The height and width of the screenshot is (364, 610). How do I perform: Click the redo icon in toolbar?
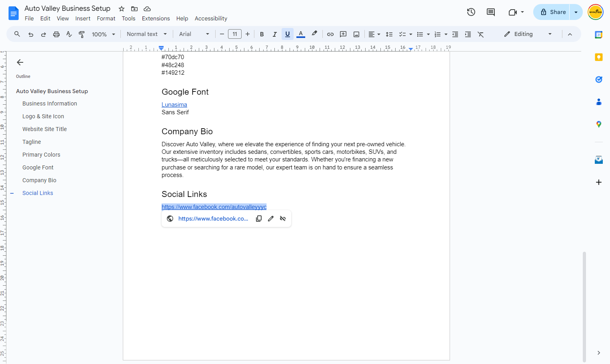coord(44,34)
